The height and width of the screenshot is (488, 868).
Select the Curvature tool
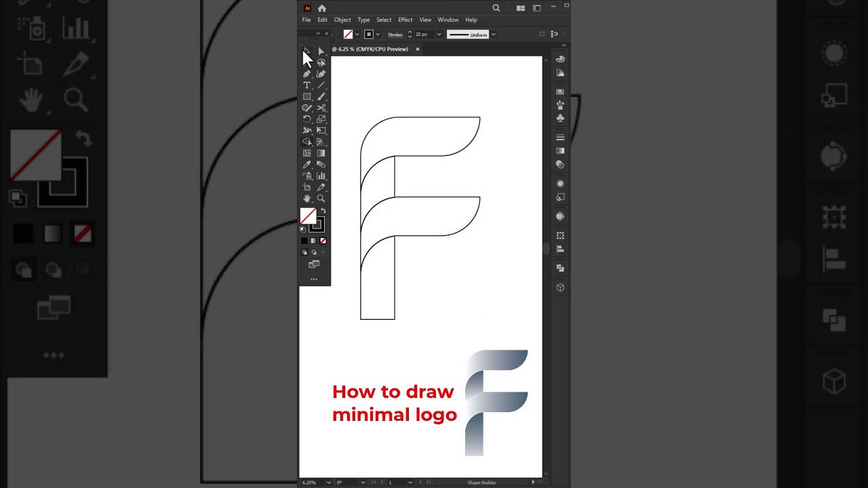tap(321, 74)
